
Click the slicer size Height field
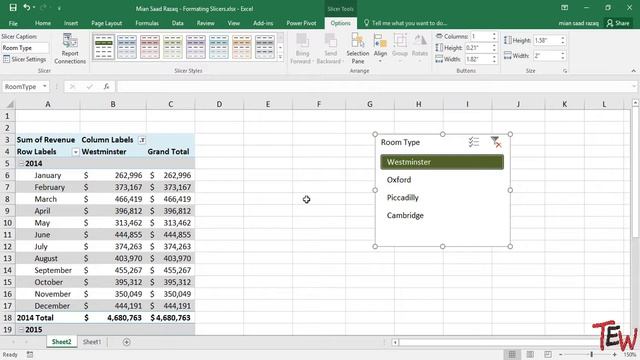[547, 40]
